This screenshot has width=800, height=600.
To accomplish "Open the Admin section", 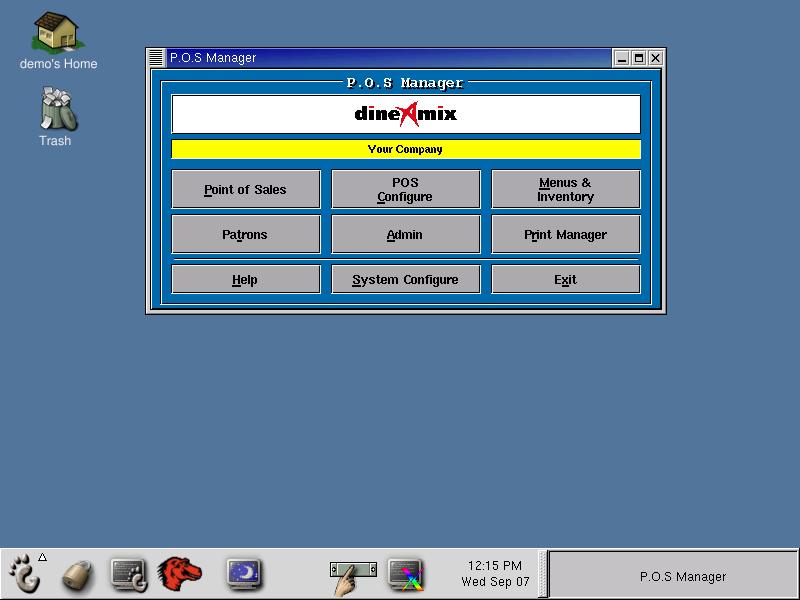I will click(x=406, y=234).
